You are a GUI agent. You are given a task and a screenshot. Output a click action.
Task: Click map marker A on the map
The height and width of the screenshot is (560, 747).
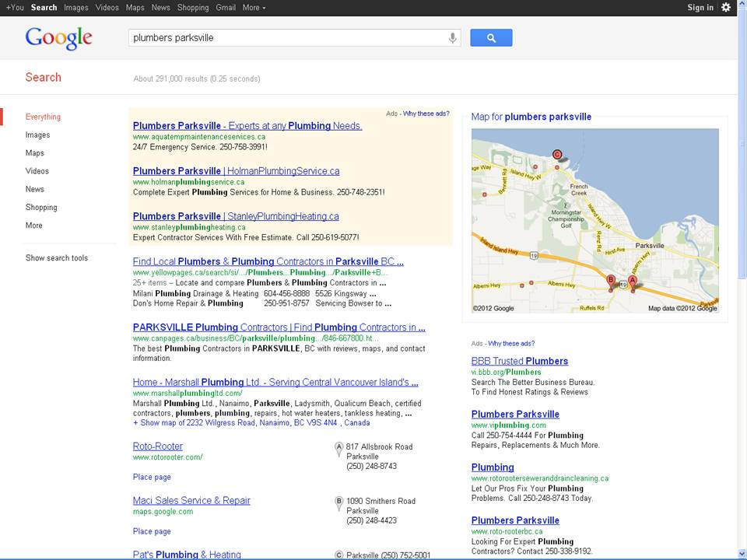click(x=632, y=283)
